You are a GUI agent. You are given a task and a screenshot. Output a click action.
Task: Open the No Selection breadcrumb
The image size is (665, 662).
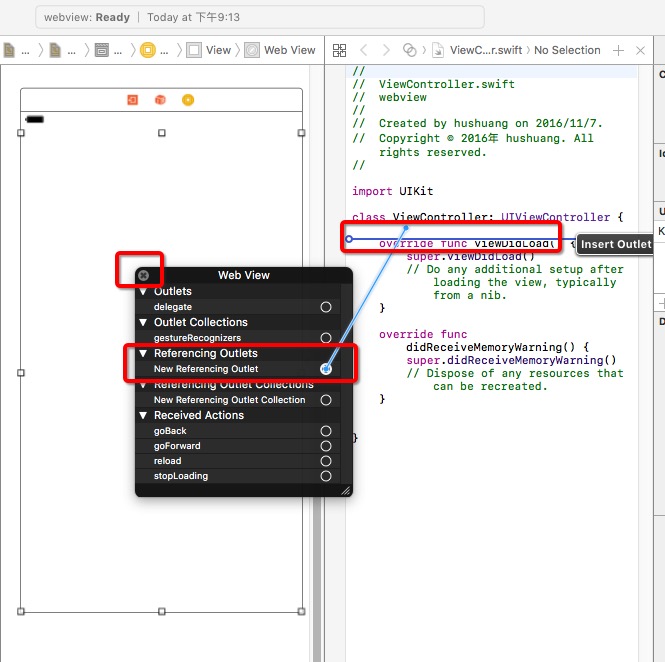coord(567,50)
